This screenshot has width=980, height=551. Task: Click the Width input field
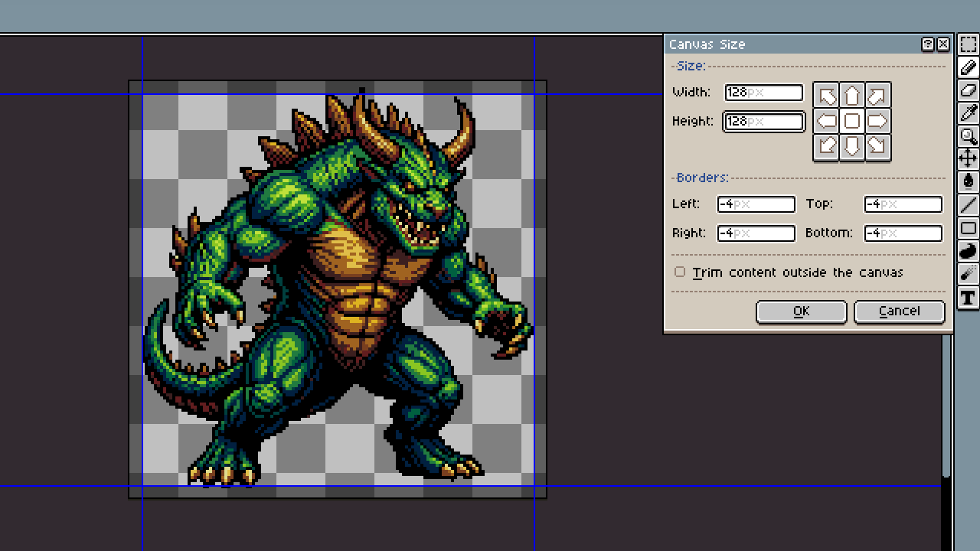763,93
